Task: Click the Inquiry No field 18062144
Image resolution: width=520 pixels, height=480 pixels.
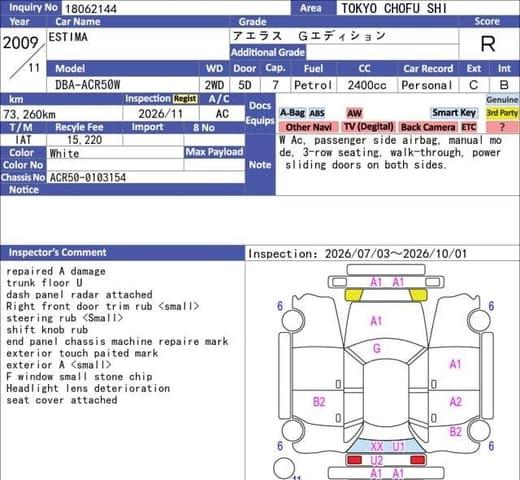Action: pyautogui.click(x=176, y=8)
